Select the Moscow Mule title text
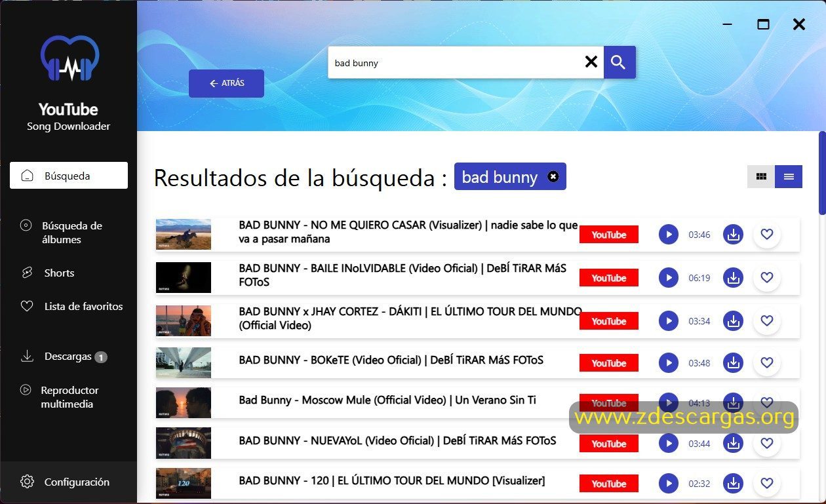Screen dimensions: 826x504 pyautogui.click(x=387, y=400)
